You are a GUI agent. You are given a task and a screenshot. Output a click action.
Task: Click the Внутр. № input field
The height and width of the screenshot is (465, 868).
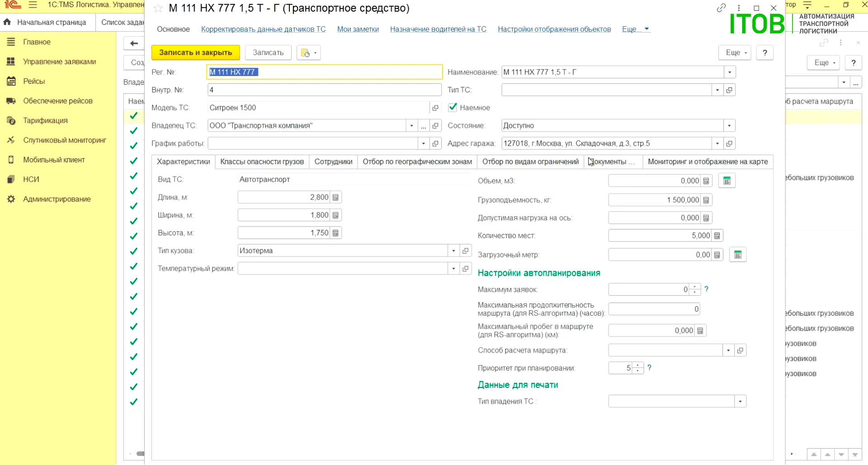324,90
